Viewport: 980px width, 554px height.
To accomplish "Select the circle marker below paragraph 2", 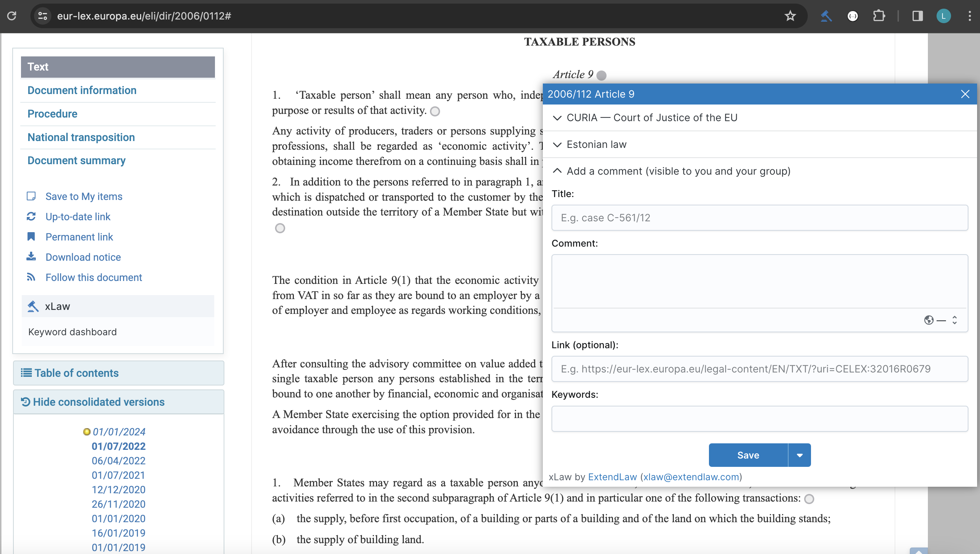I will [280, 228].
